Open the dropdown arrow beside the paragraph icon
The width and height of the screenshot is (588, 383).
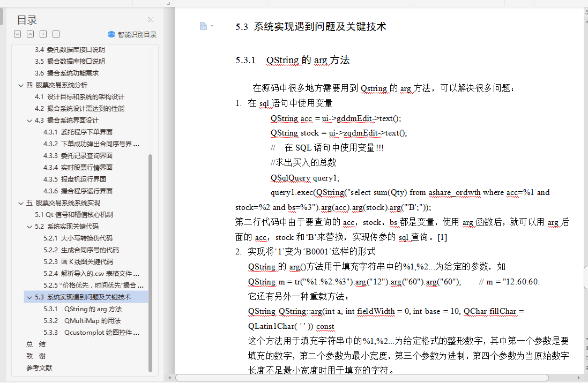pyautogui.click(x=212, y=26)
